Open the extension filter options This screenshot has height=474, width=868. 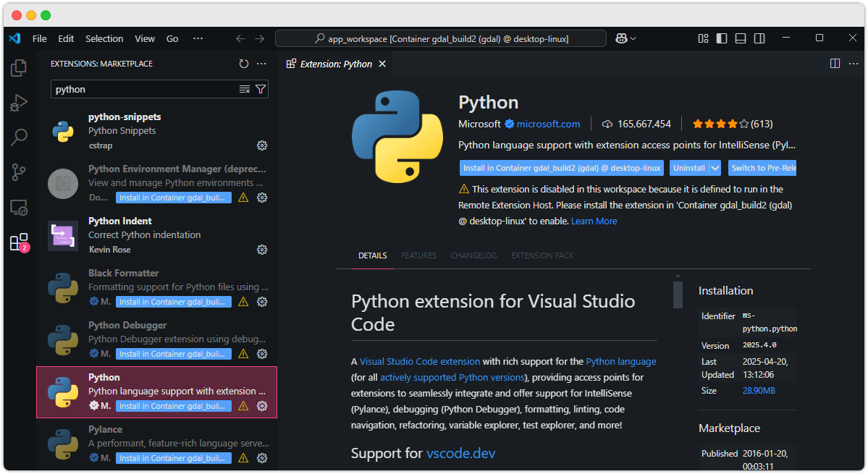(x=261, y=89)
